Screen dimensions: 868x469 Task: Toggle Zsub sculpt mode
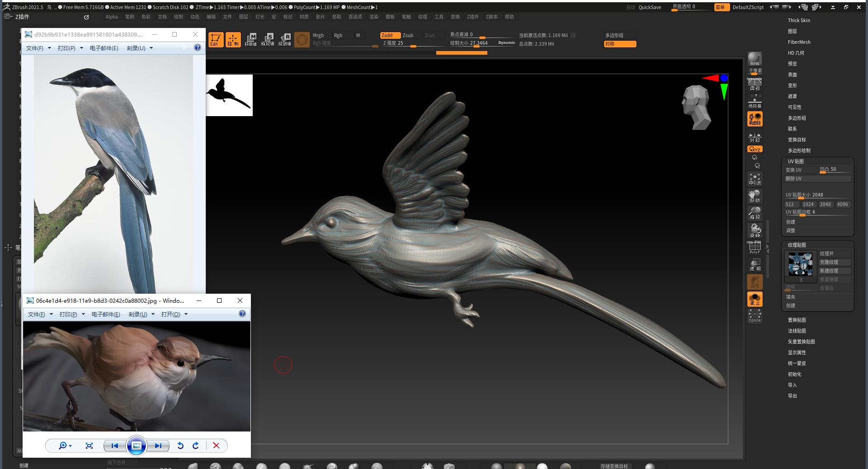tap(408, 35)
